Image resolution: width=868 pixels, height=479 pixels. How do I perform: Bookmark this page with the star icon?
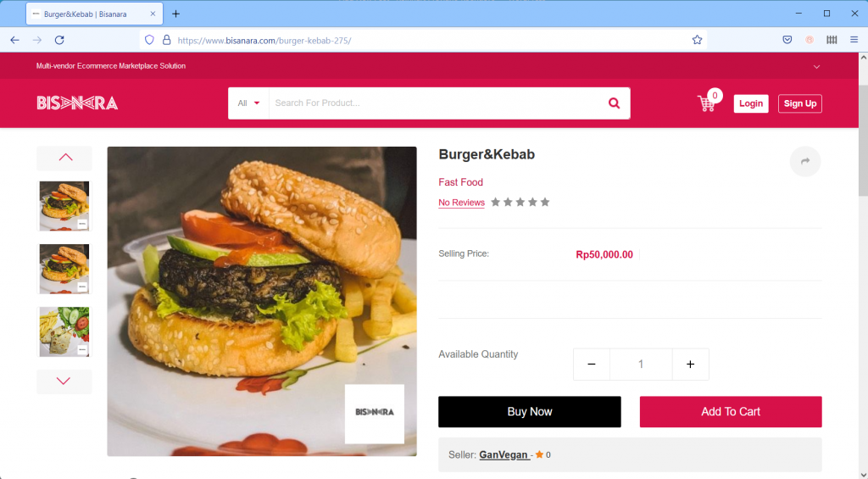point(697,40)
